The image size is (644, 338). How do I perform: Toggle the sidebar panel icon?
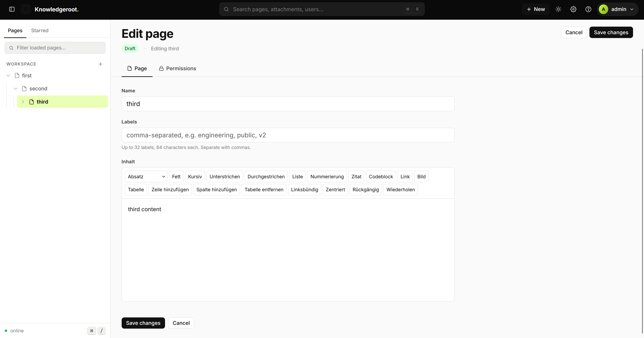[12, 9]
